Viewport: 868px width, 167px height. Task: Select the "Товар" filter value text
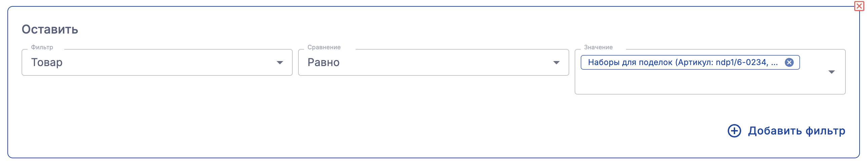coord(47,62)
